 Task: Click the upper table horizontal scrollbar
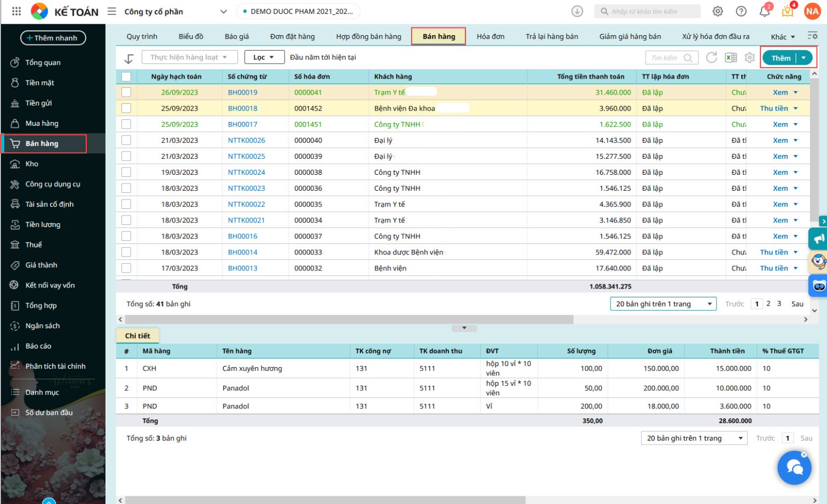349,319
